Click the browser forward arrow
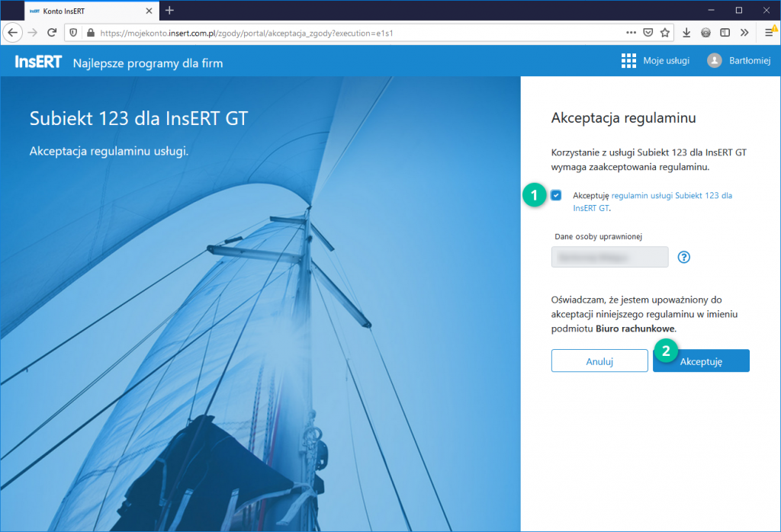 [x=32, y=33]
